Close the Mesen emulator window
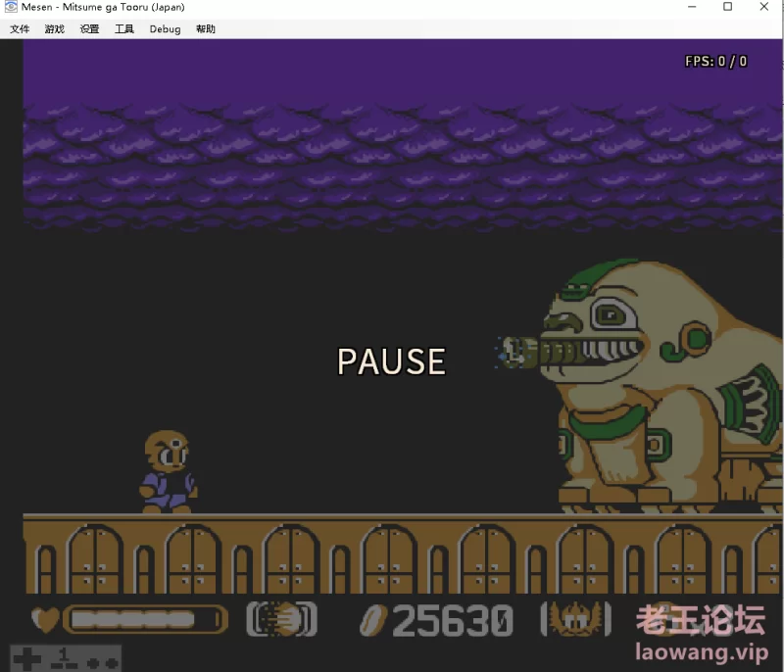This screenshot has height=672, width=784. coord(764,7)
